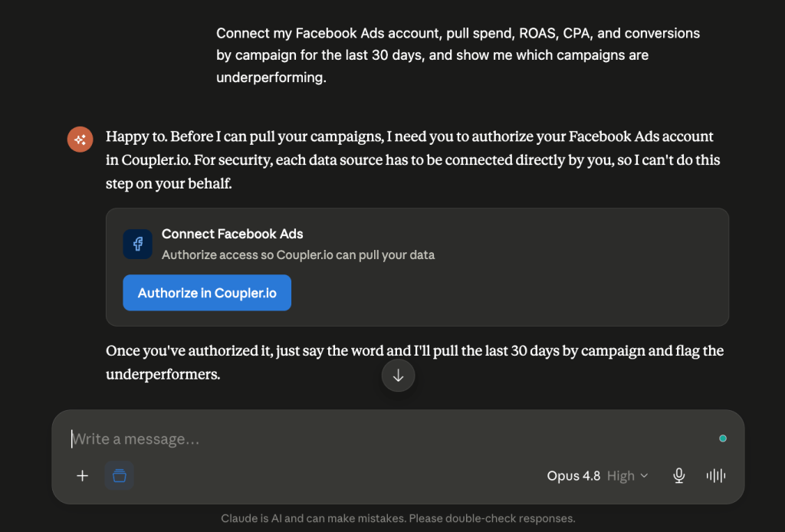Click the Connect Facebook Ads card title

pyautogui.click(x=232, y=234)
